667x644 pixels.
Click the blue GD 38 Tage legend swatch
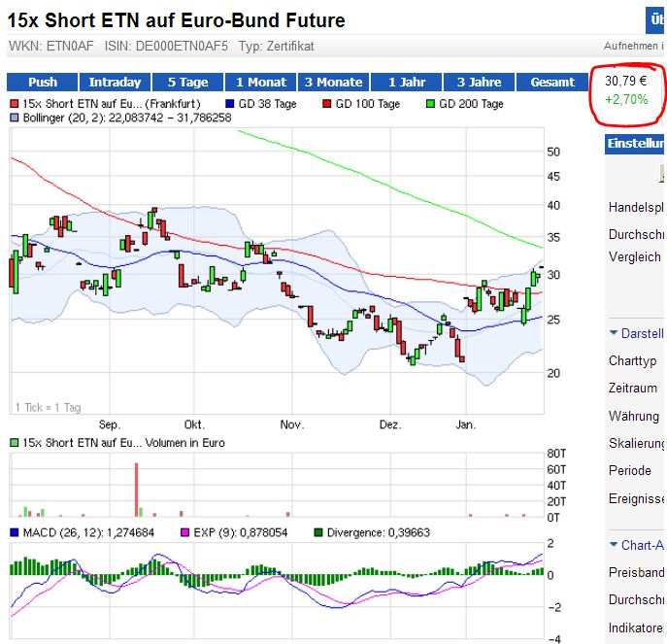pos(230,104)
